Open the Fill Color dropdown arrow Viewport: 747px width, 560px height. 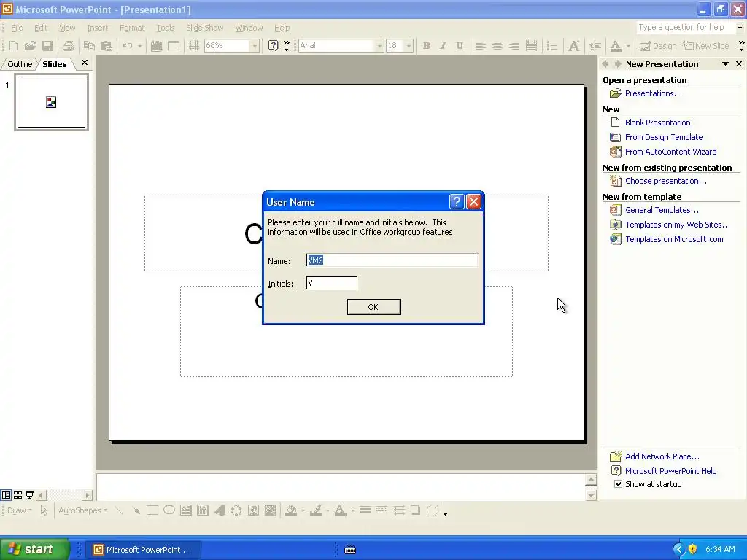tap(303, 510)
